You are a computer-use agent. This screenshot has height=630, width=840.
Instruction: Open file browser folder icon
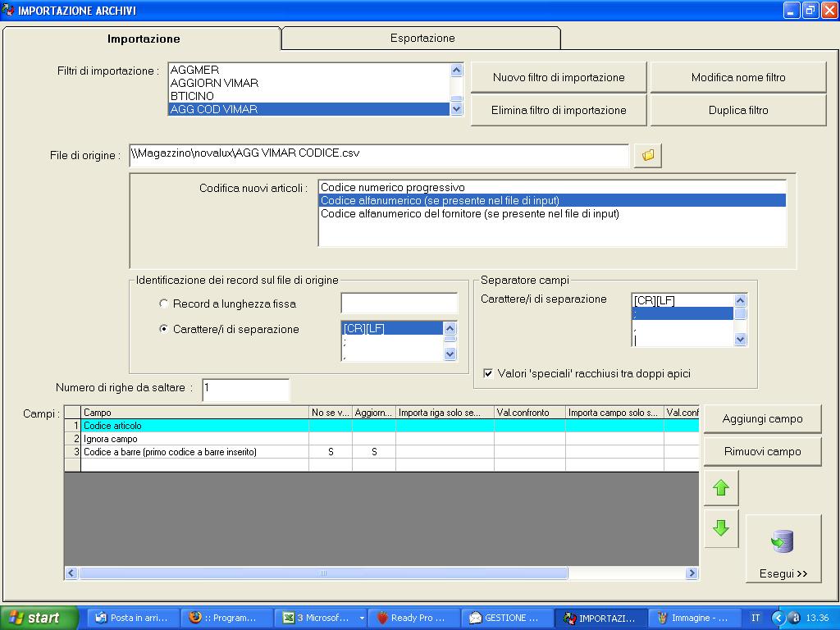pos(648,155)
